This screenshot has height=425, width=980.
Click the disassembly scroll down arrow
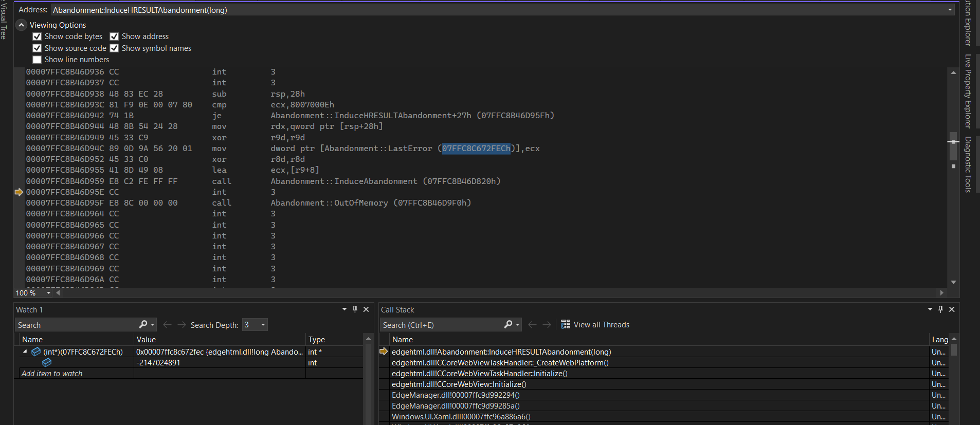[953, 282]
